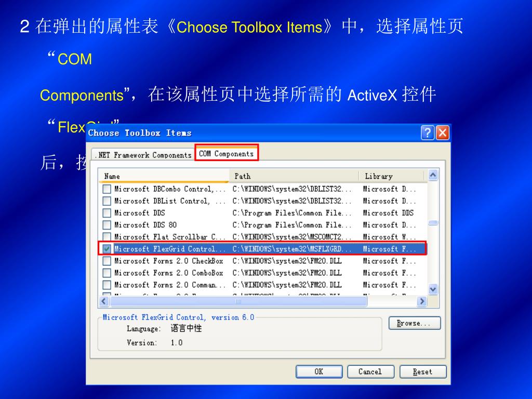Click the help question mark icon

tap(428, 132)
